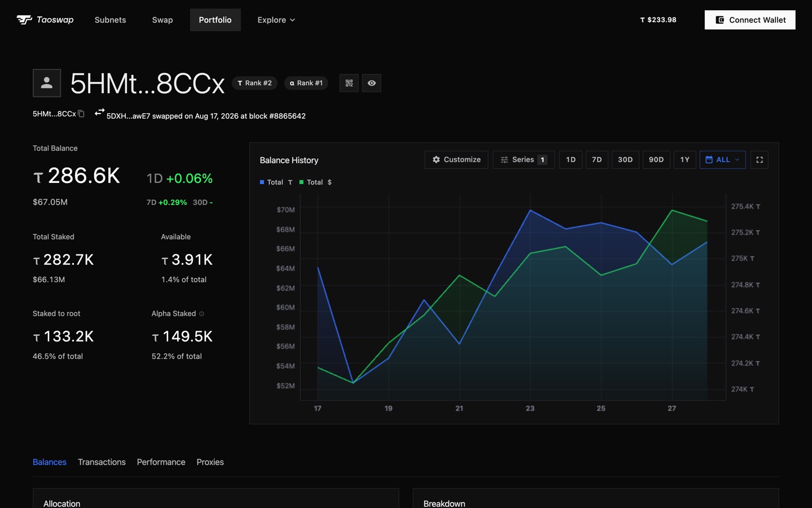Click the Alpha Staked 149.5K value
Image resolution: width=812 pixels, height=508 pixels.
click(x=182, y=336)
